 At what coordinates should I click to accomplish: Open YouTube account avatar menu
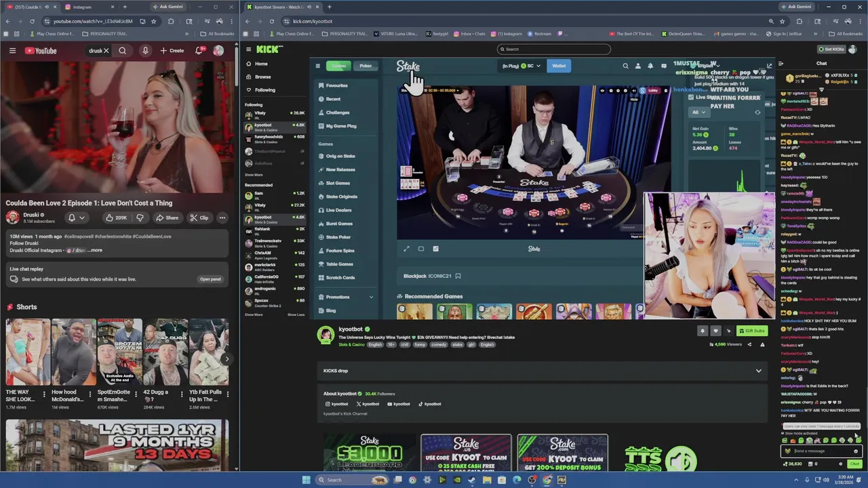[218, 51]
